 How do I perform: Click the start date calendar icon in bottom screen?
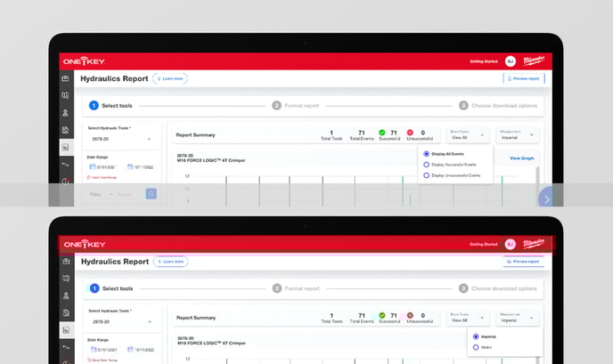point(94,349)
